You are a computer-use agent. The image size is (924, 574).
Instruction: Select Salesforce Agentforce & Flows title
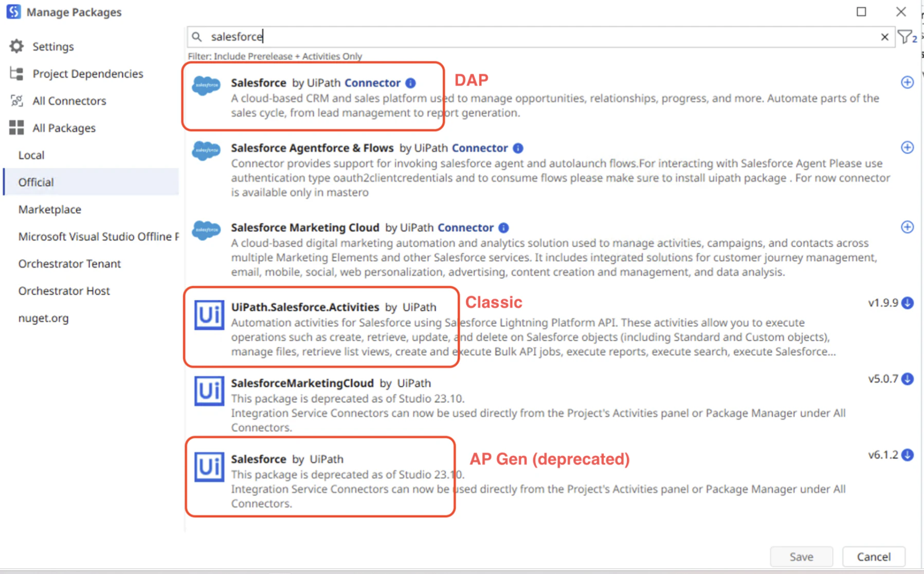point(312,148)
